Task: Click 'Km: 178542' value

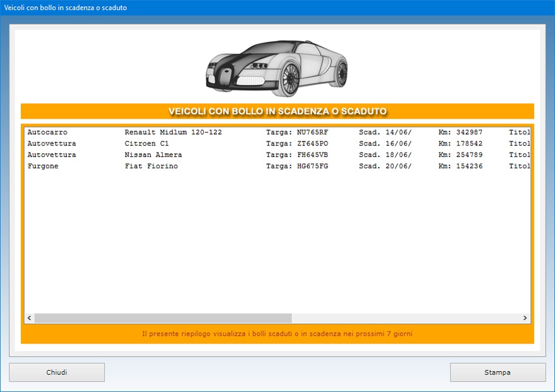Action: [x=460, y=143]
